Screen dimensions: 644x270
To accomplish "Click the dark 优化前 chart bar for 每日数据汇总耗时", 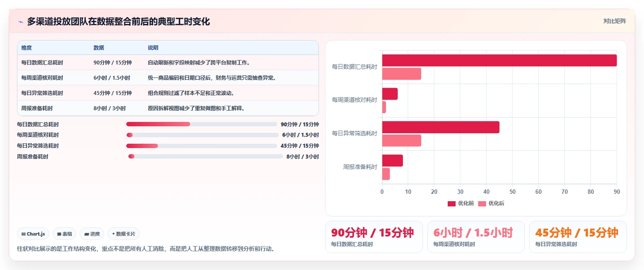I will click(x=500, y=61).
